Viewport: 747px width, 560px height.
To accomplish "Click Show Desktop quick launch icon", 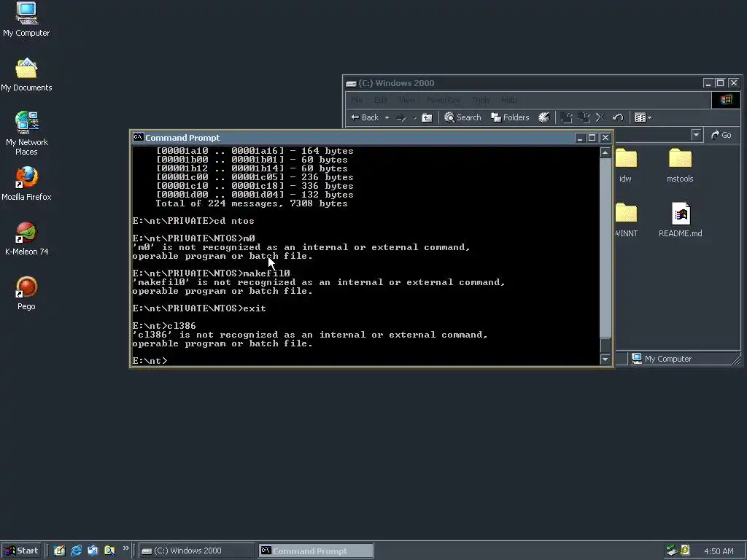I will coord(59,551).
